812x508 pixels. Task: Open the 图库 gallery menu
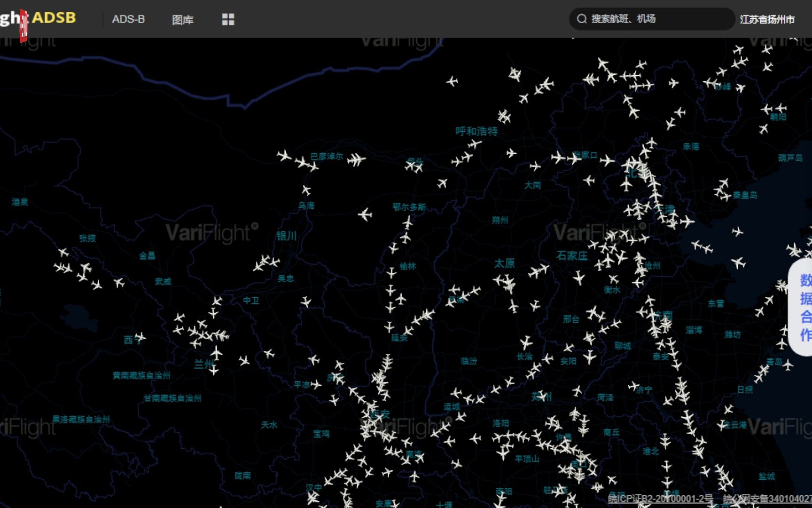[x=182, y=20]
